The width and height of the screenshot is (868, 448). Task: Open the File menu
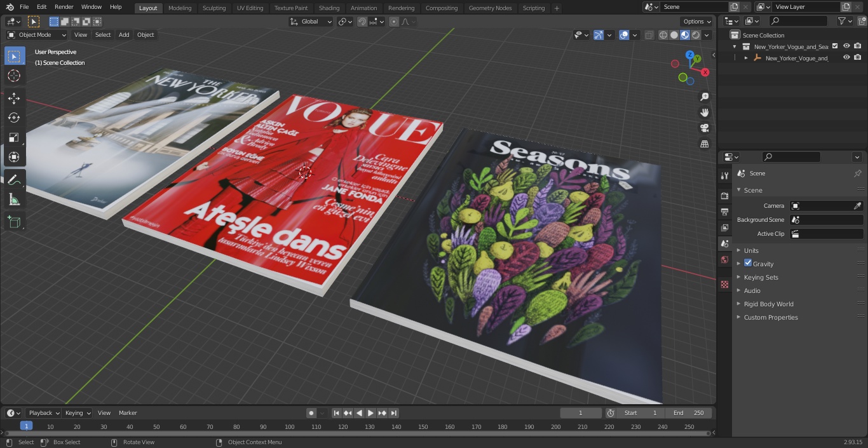24,7
